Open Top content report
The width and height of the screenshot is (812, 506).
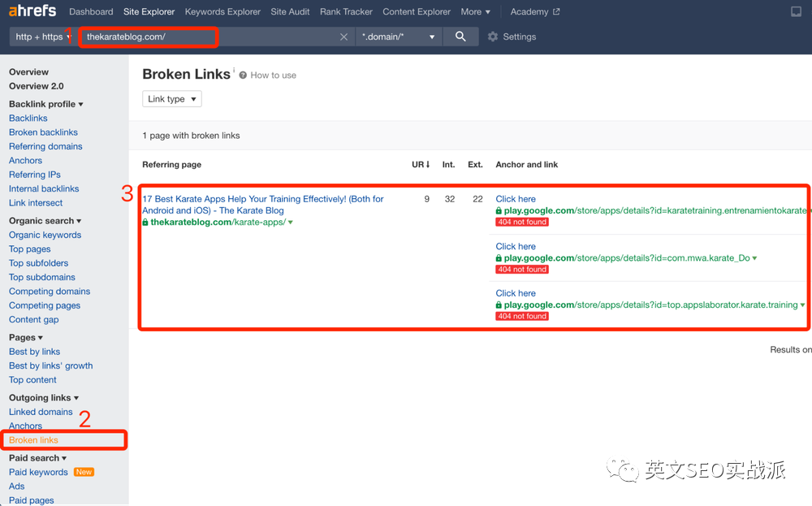[32, 379]
